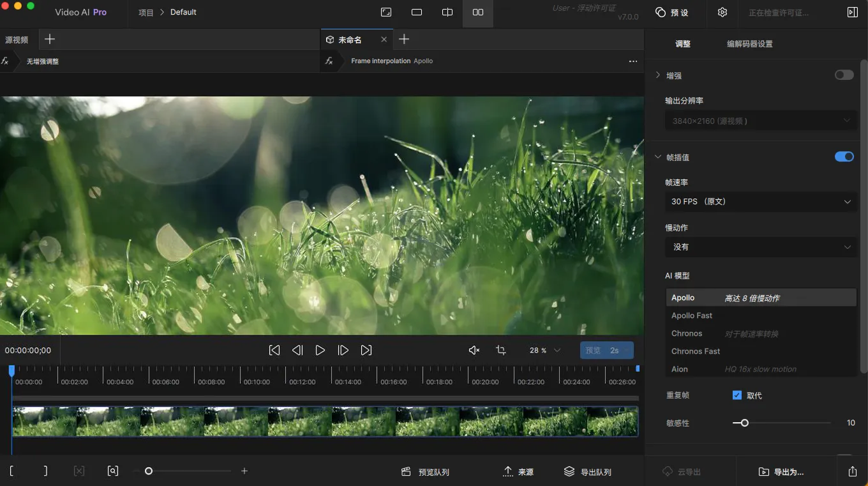Click the play button in transport controls
The height and width of the screenshot is (486, 868).
tap(320, 350)
